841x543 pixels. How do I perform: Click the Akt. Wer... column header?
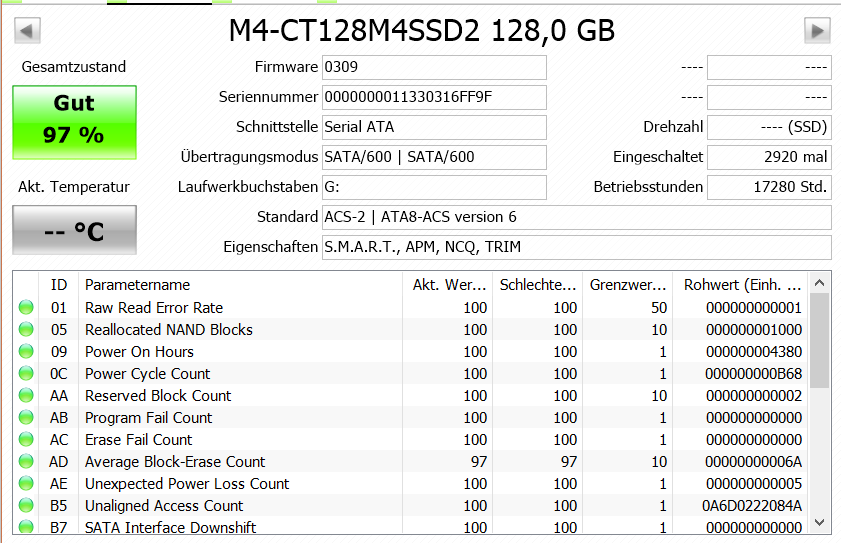pyautogui.click(x=447, y=284)
